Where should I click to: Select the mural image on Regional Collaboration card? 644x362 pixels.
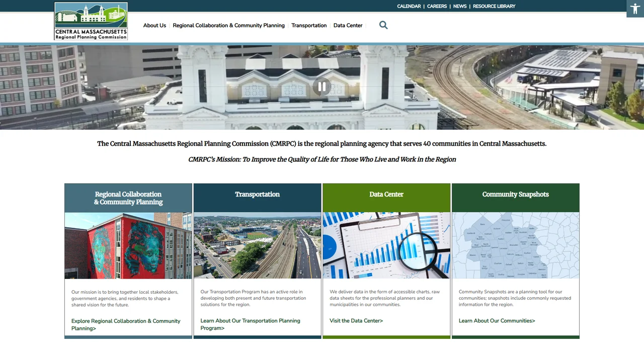[128, 245]
